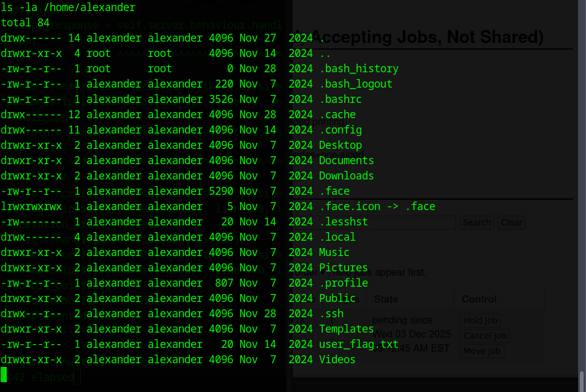
Task: Click the Search button
Action: click(x=476, y=222)
